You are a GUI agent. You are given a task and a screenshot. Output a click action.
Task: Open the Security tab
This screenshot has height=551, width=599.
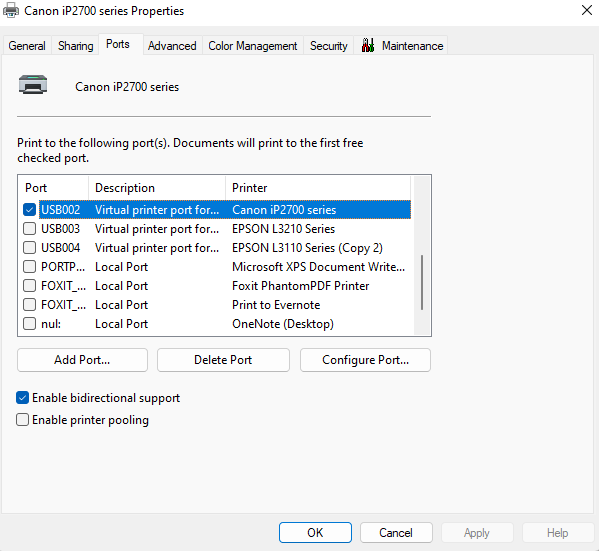coord(329,46)
